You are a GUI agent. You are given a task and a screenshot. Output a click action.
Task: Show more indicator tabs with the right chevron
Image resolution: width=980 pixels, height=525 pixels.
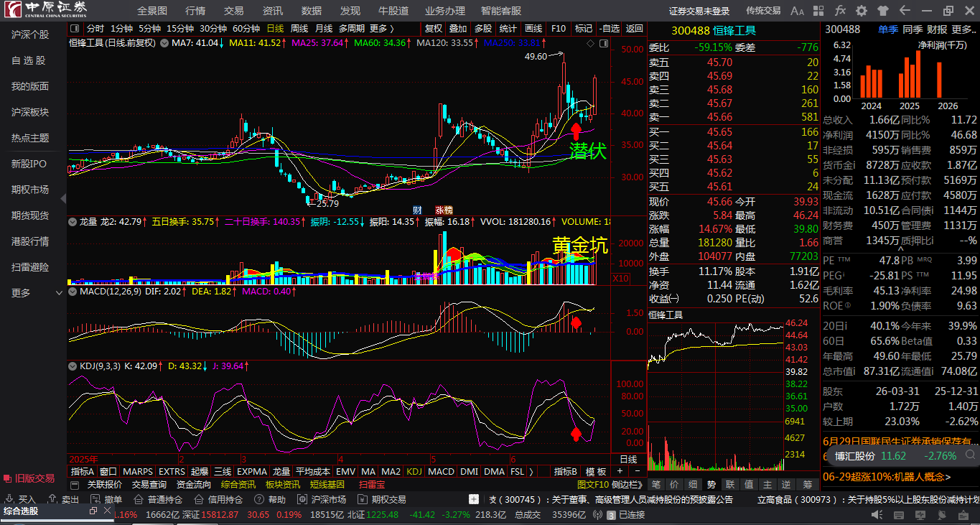[x=531, y=472]
